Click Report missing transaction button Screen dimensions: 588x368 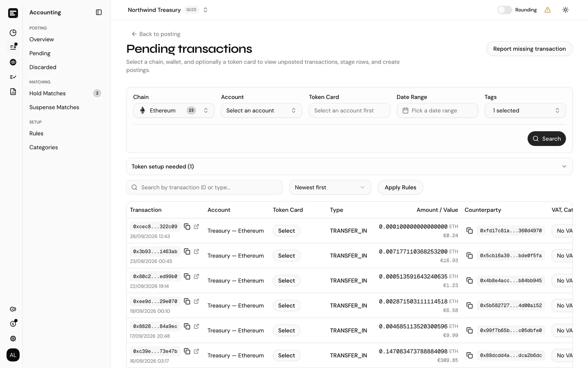point(529,49)
